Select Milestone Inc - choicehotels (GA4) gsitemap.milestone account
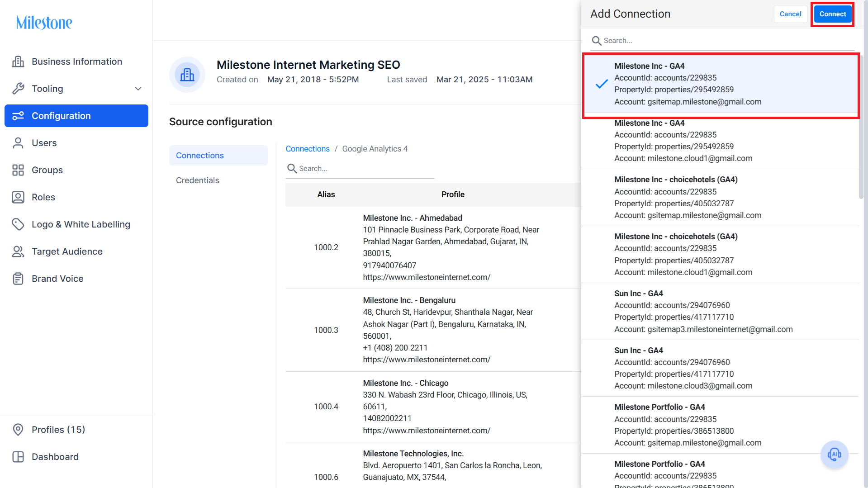Screen dimensions: 868x488 720,198
